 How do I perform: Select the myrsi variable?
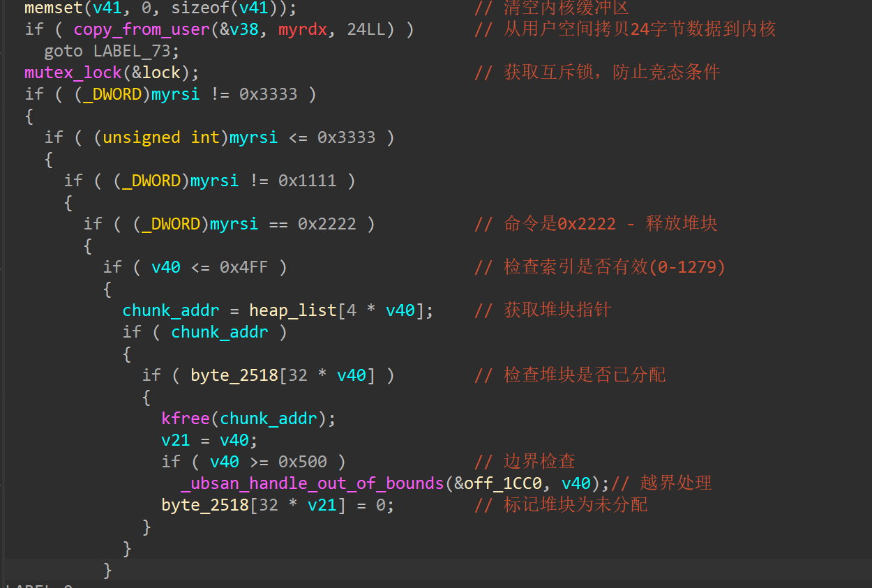174,94
